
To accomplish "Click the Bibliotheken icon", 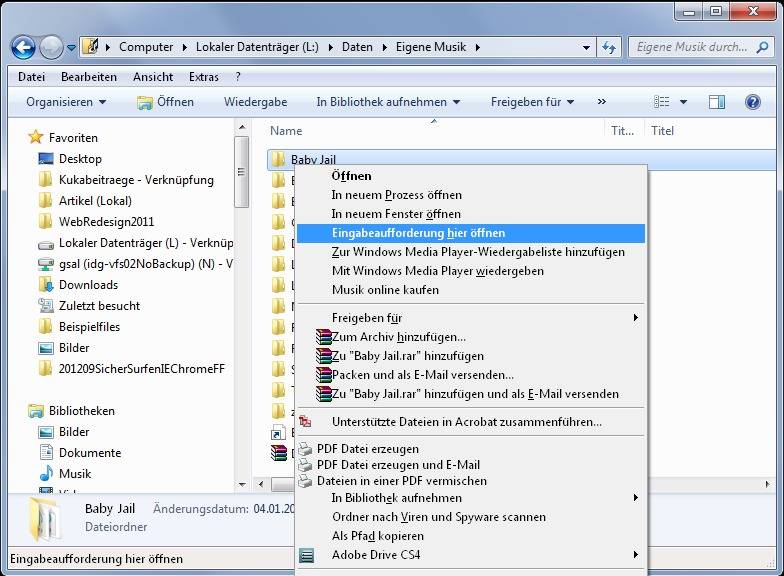I will click(x=36, y=411).
